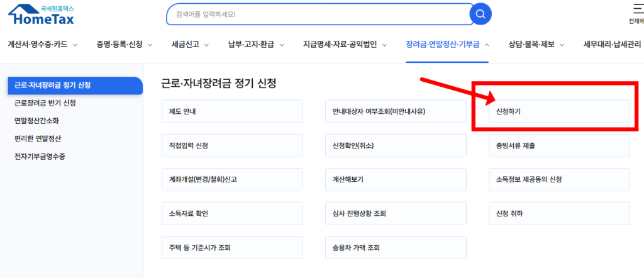
Task: Click the 제도 안내 button
Action: 231,111
